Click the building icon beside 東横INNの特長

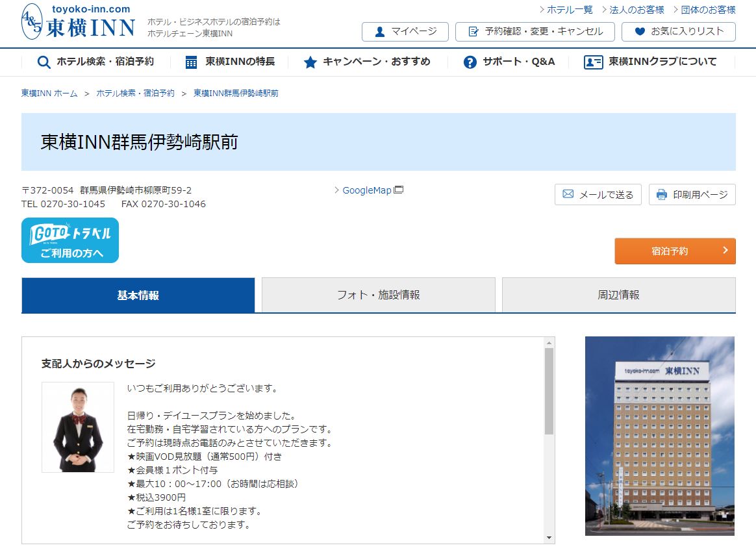pyautogui.click(x=192, y=62)
